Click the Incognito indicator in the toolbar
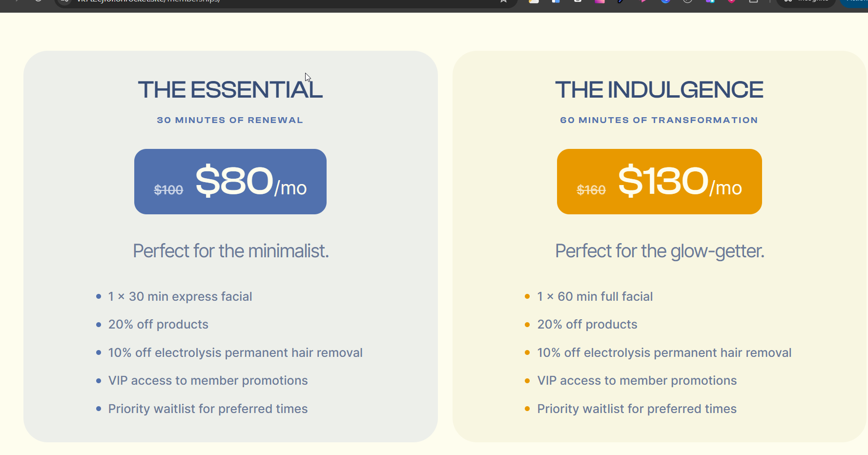Image resolution: width=868 pixels, height=455 pixels. pos(806,1)
